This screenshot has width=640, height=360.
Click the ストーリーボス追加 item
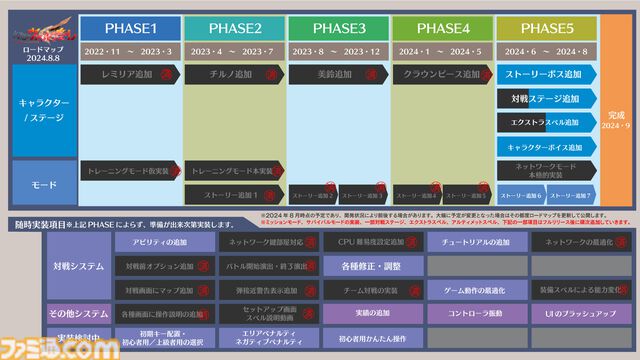[x=547, y=74]
